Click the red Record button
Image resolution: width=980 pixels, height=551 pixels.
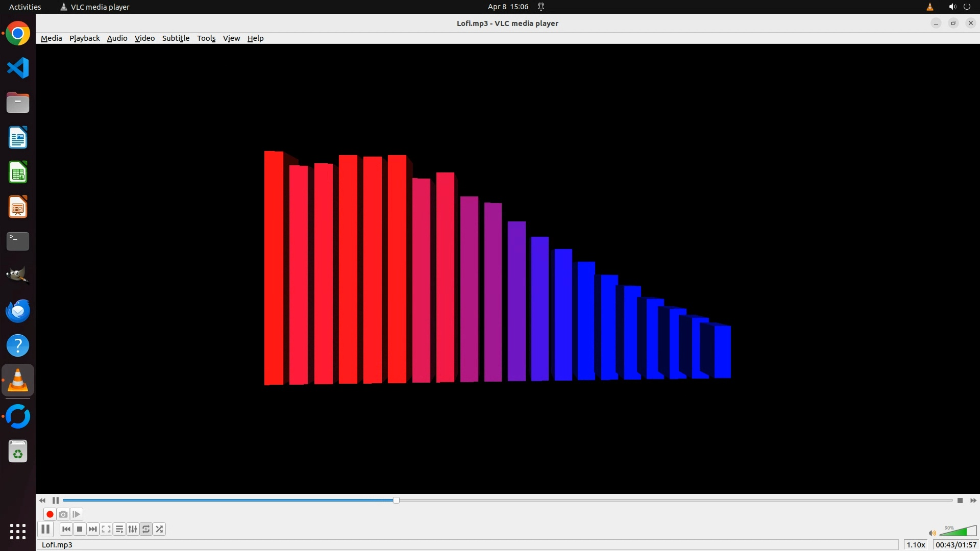click(x=50, y=514)
